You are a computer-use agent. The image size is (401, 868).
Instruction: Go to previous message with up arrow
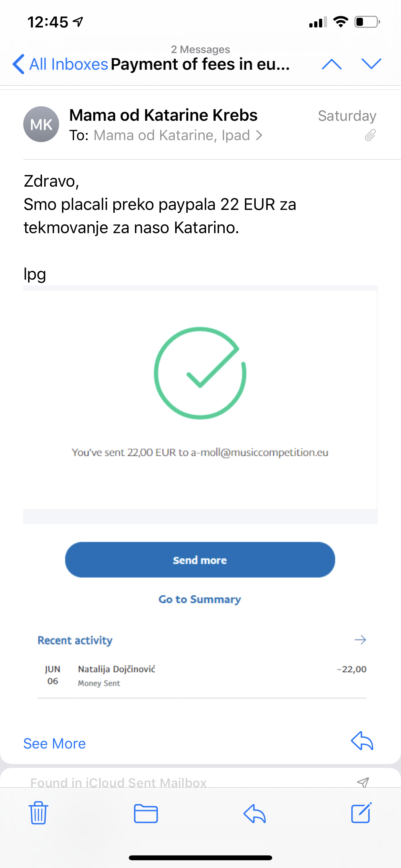pos(332,64)
